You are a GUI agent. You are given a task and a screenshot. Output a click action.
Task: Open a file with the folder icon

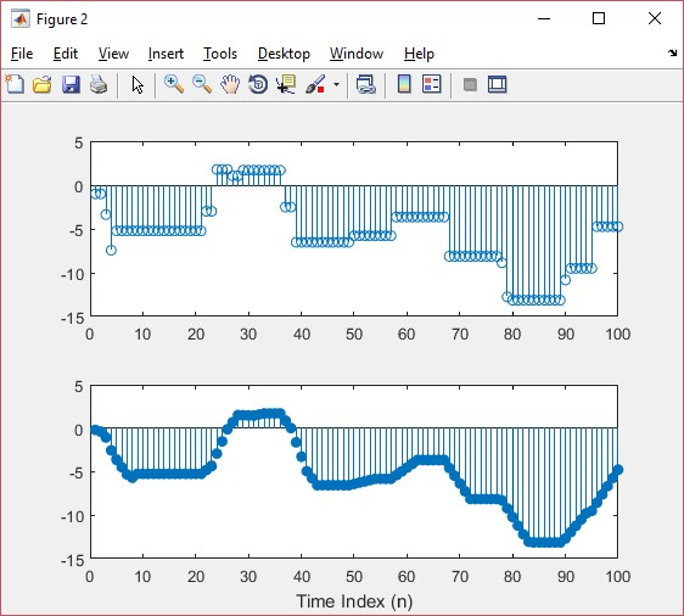coord(42,84)
